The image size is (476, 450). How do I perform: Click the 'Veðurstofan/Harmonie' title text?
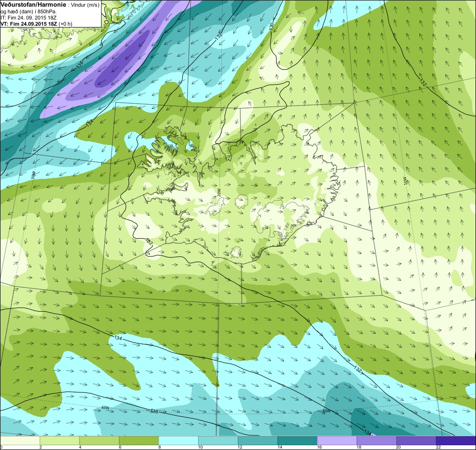pos(32,5)
